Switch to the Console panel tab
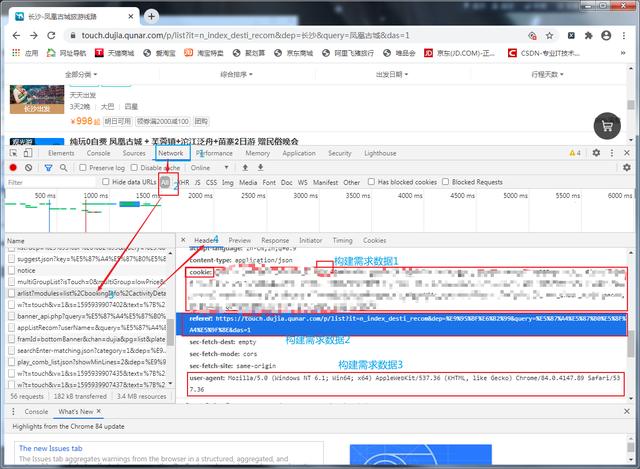The height and width of the screenshot is (469, 640). [98, 153]
